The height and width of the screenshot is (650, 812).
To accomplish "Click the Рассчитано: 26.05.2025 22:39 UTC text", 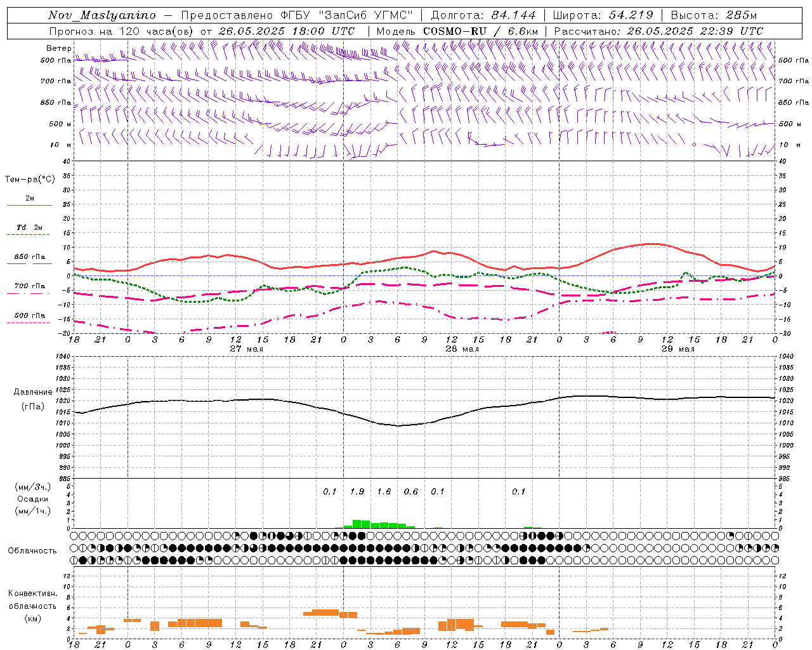I will [658, 31].
